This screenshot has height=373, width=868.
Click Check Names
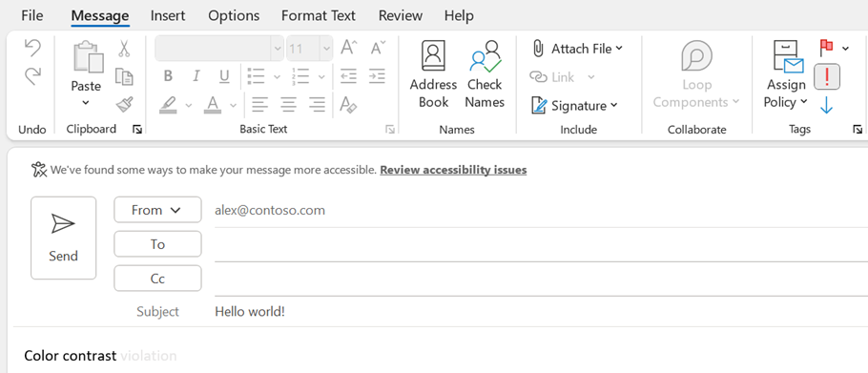pyautogui.click(x=485, y=74)
